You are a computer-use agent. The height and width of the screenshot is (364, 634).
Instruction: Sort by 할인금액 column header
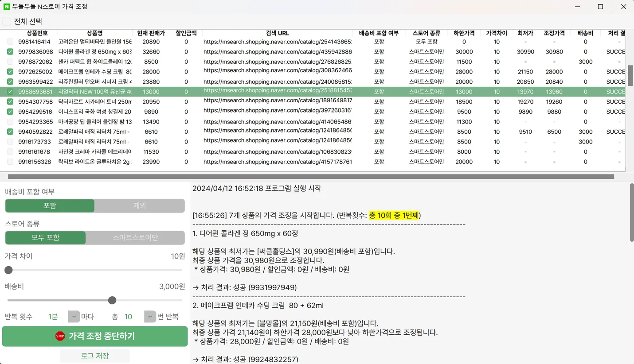(186, 33)
